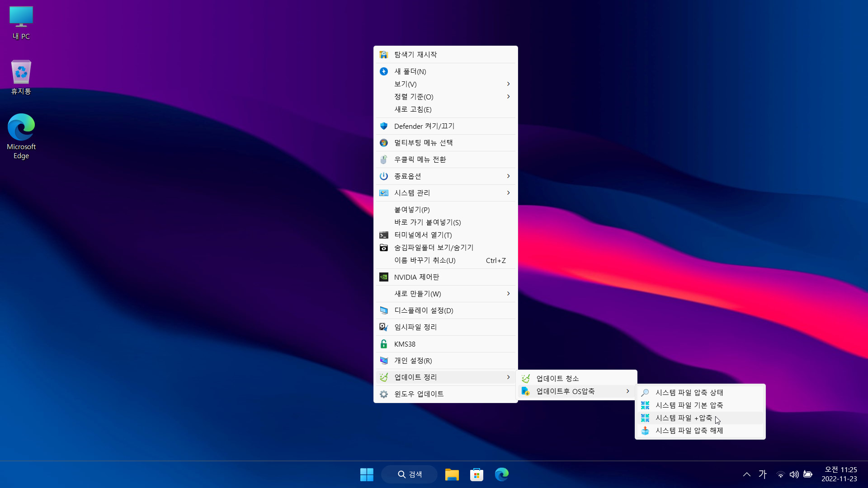Show hidden tray icons chevron
The image size is (868, 488).
click(747, 474)
